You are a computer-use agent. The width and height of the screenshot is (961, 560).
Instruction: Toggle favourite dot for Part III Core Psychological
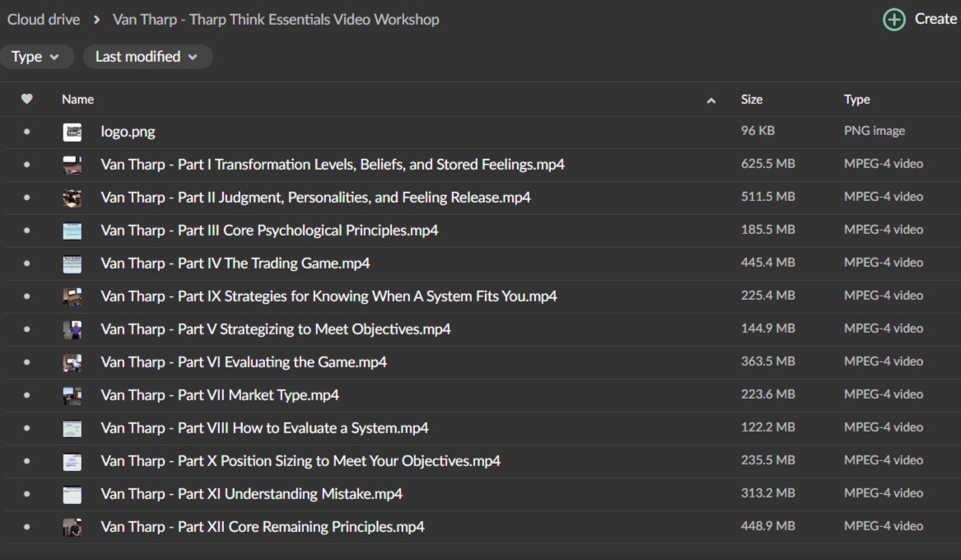tap(26, 231)
